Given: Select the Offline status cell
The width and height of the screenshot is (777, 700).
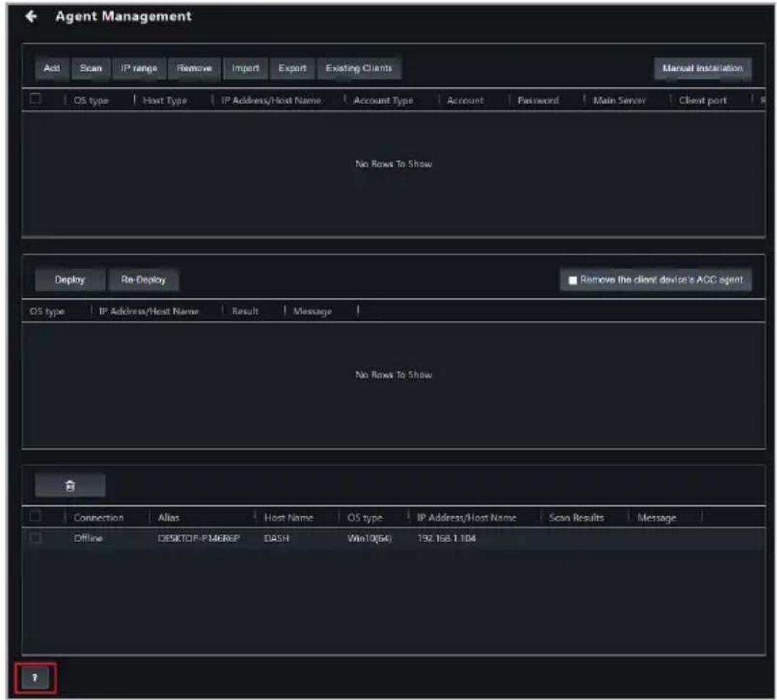Looking at the screenshot, I should click(x=88, y=538).
